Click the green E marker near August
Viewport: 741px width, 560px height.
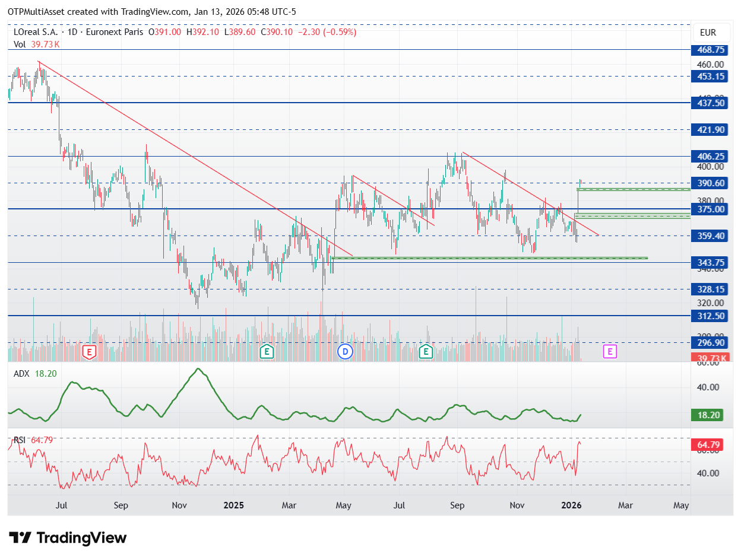[425, 352]
